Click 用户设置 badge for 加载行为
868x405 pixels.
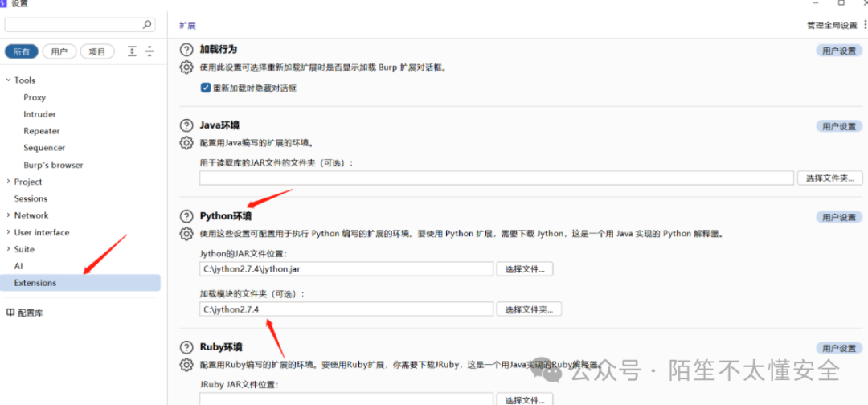coord(839,51)
